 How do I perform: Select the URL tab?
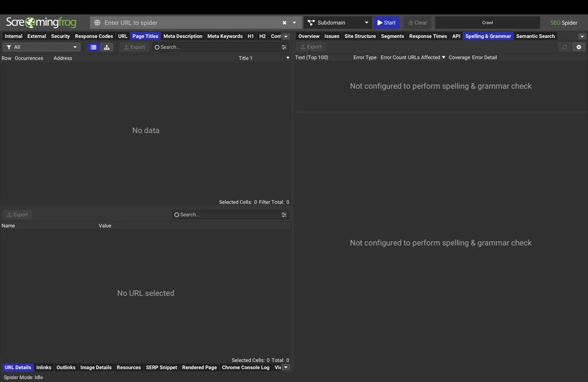(x=123, y=36)
